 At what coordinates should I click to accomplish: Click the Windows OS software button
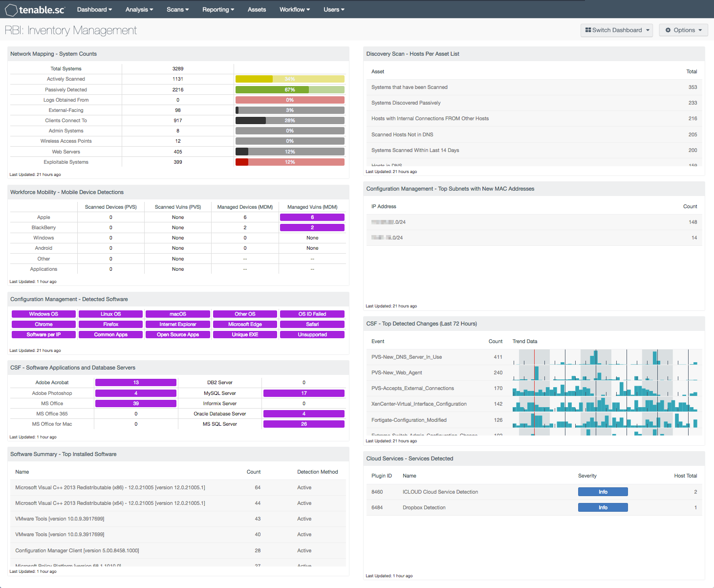pos(43,314)
